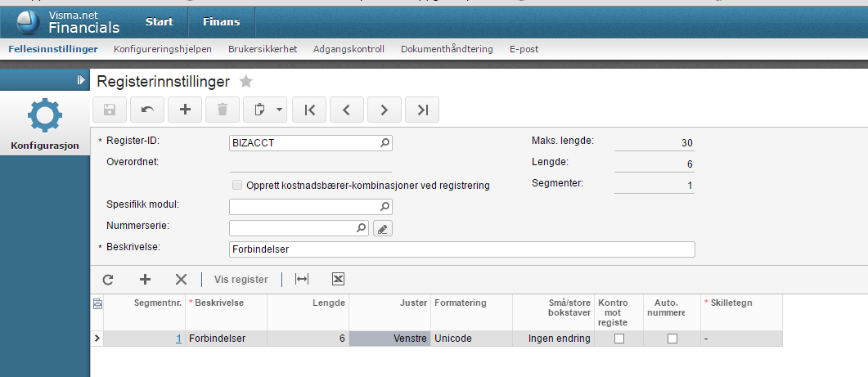Screen dimensions: 868x377
Task: Go to next record arrow
Action: coord(385,110)
